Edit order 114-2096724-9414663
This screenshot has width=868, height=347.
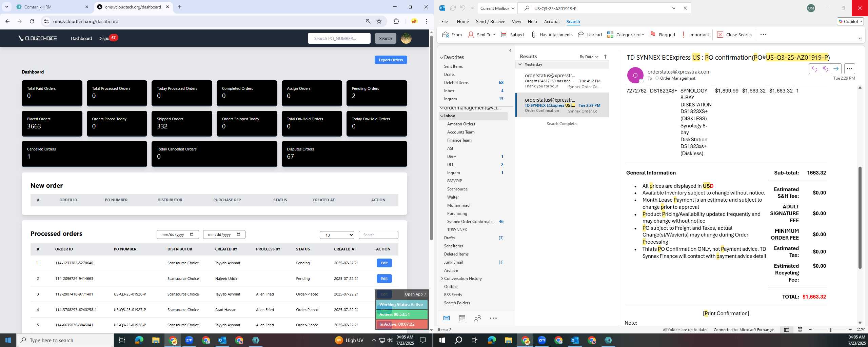[384, 279]
